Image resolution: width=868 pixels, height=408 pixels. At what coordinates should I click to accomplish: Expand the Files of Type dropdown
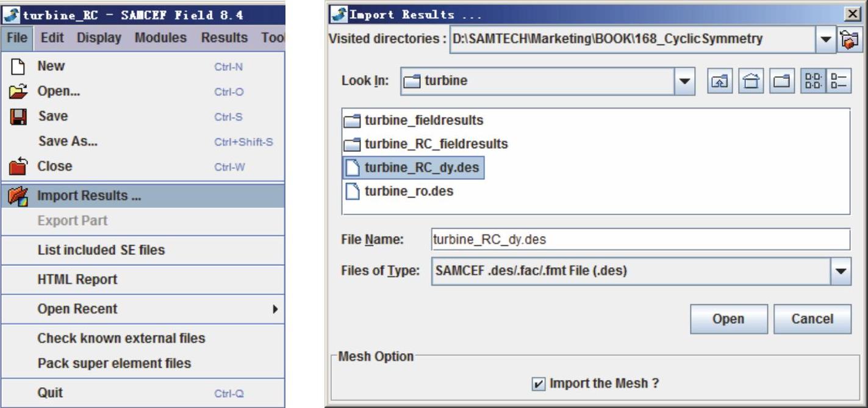pos(841,271)
